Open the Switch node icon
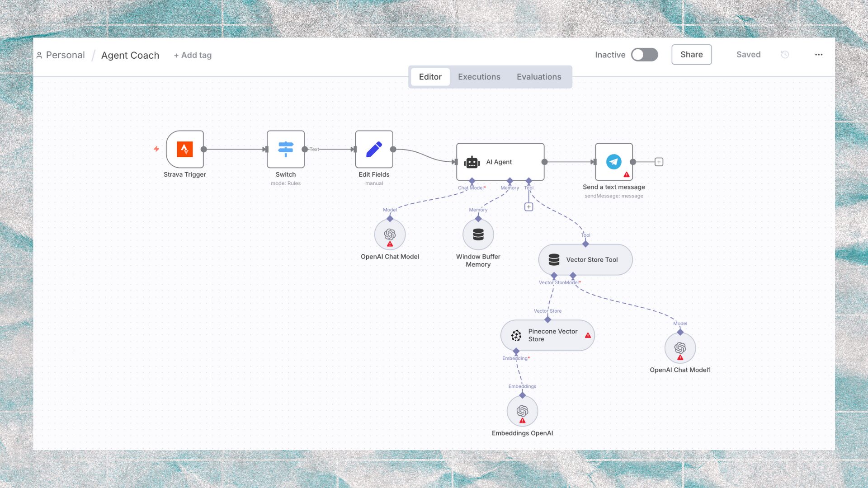 286,150
